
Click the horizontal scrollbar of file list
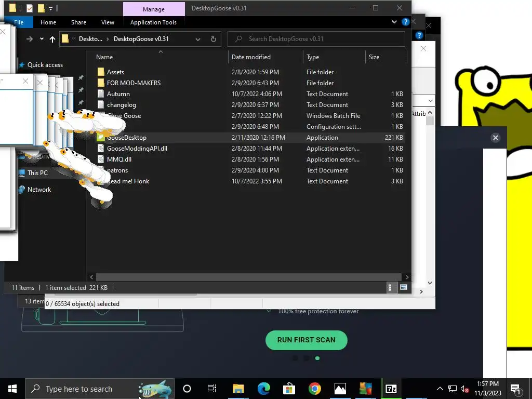coord(249,277)
